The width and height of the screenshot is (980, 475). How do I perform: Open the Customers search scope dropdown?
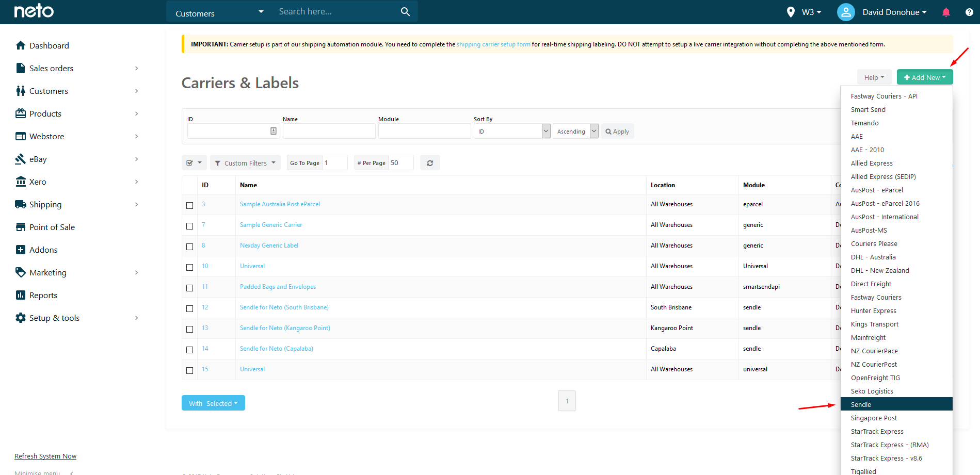pyautogui.click(x=220, y=12)
